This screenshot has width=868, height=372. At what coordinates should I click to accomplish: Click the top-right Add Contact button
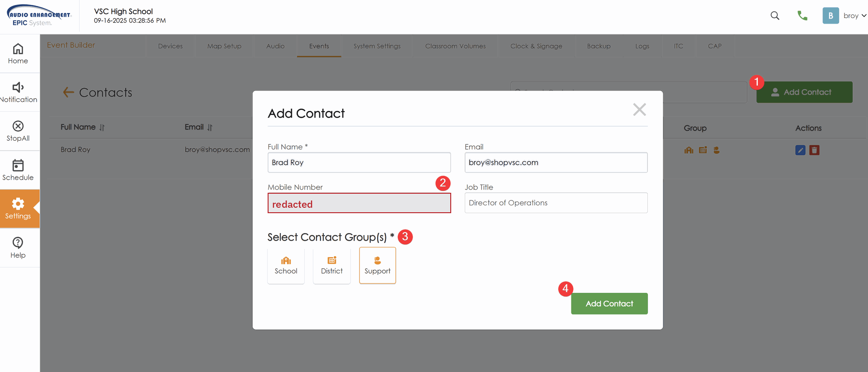[804, 92]
